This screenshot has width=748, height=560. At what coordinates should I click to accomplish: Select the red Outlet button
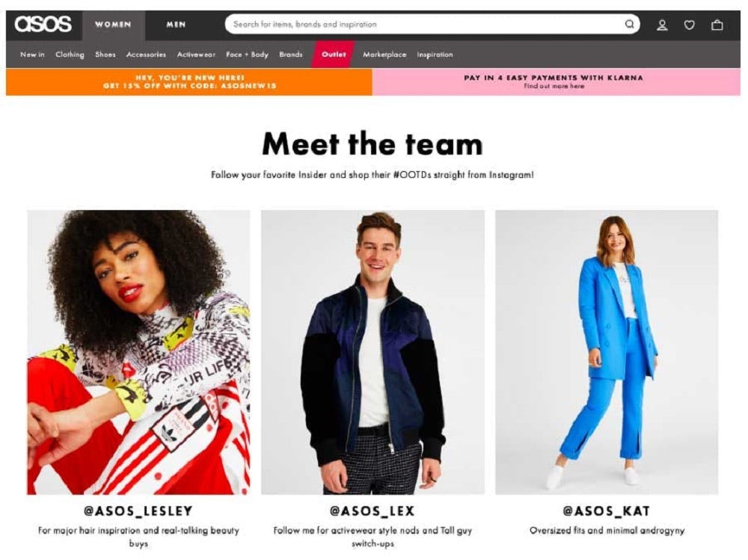(x=334, y=55)
